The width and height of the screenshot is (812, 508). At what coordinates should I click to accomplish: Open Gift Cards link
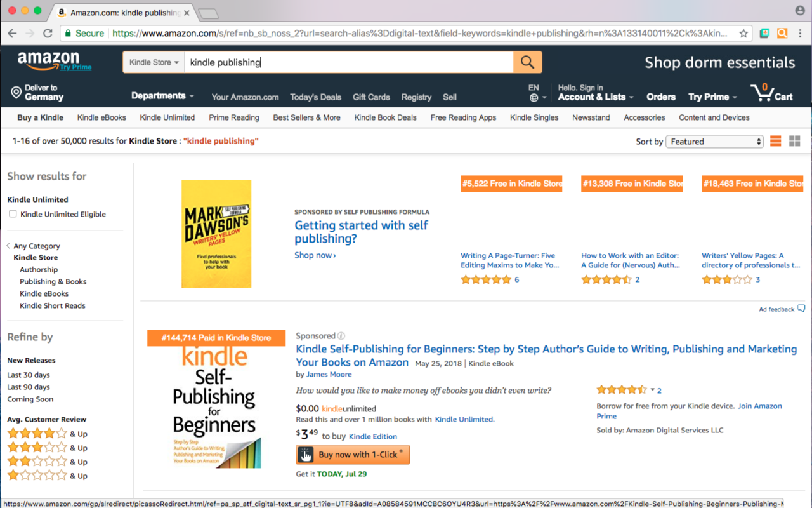(x=371, y=97)
